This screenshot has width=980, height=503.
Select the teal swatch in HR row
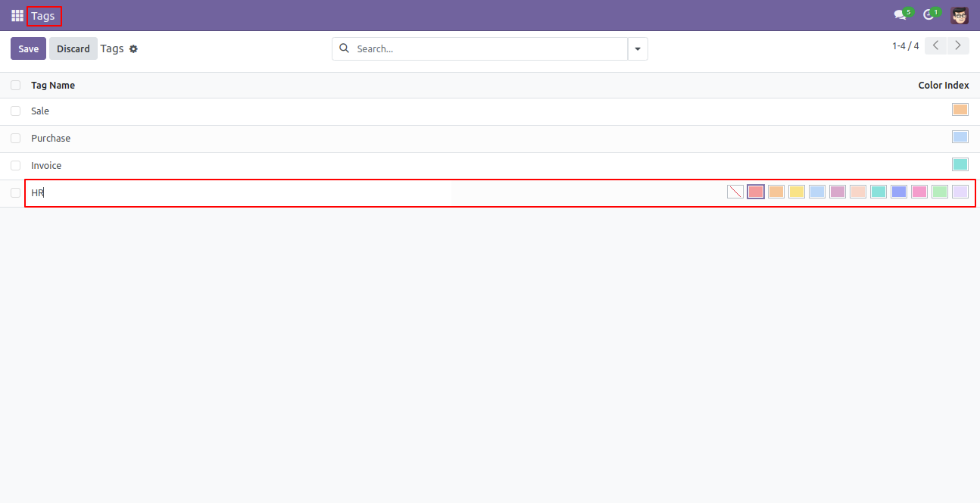879,192
